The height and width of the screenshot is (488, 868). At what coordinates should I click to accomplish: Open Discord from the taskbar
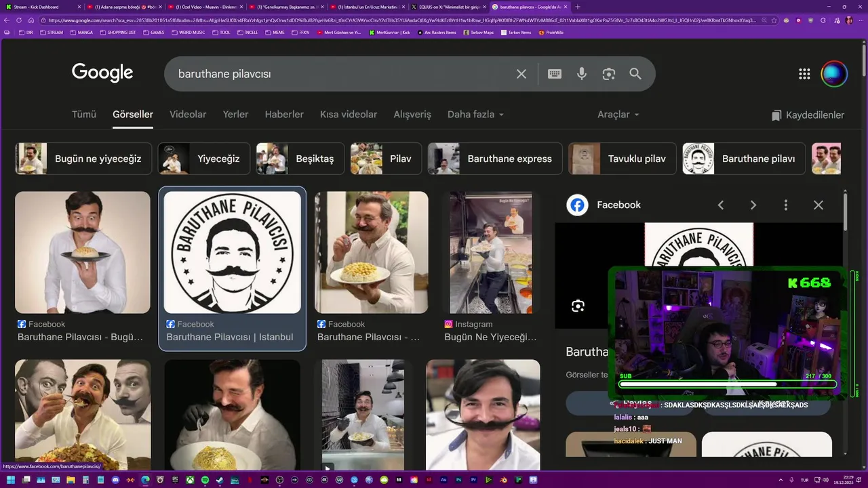115,480
